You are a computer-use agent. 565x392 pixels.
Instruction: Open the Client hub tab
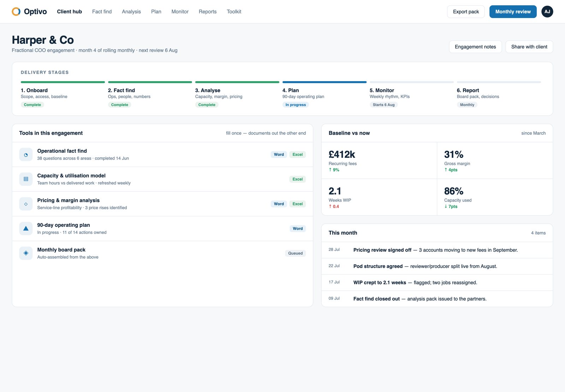70,12
